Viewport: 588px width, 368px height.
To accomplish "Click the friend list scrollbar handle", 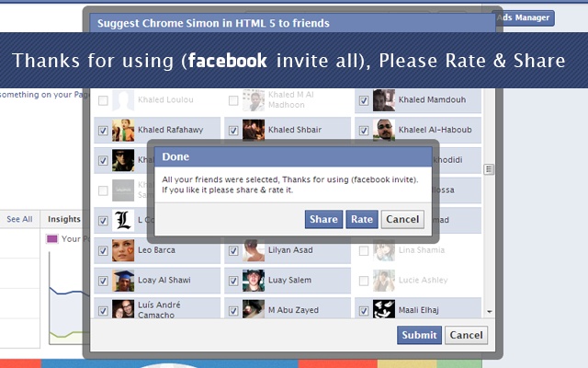I will (x=489, y=169).
